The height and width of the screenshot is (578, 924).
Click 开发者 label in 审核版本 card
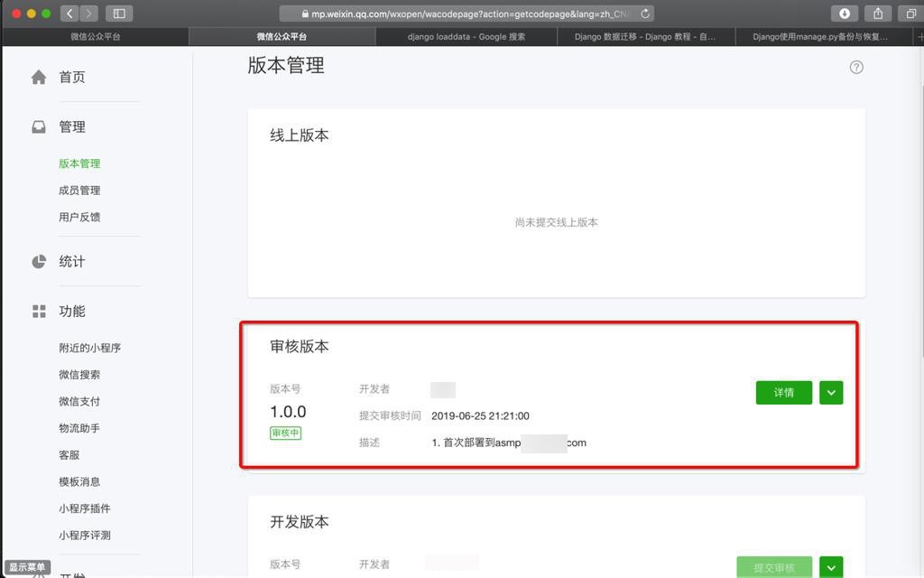pos(374,389)
